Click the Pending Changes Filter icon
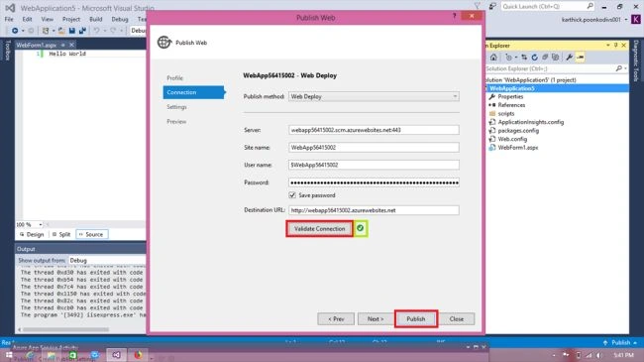Screen dimensions: 644x362 tap(509, 58)
